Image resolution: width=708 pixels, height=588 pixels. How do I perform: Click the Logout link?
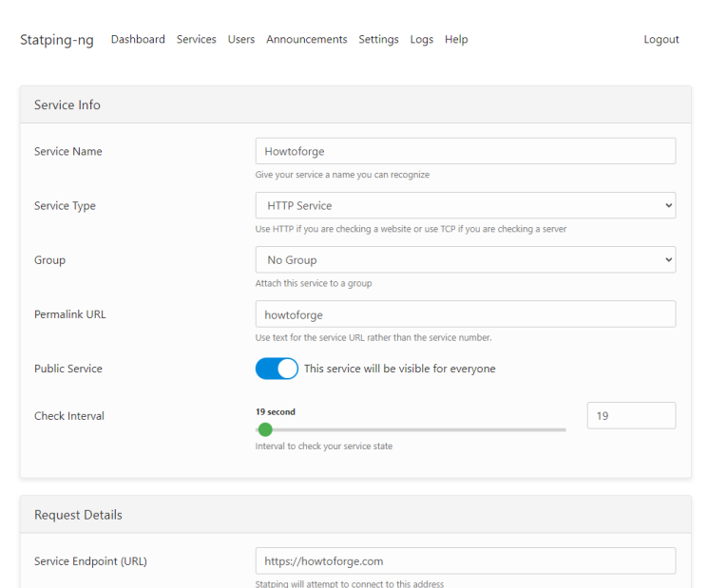[660, 40]
